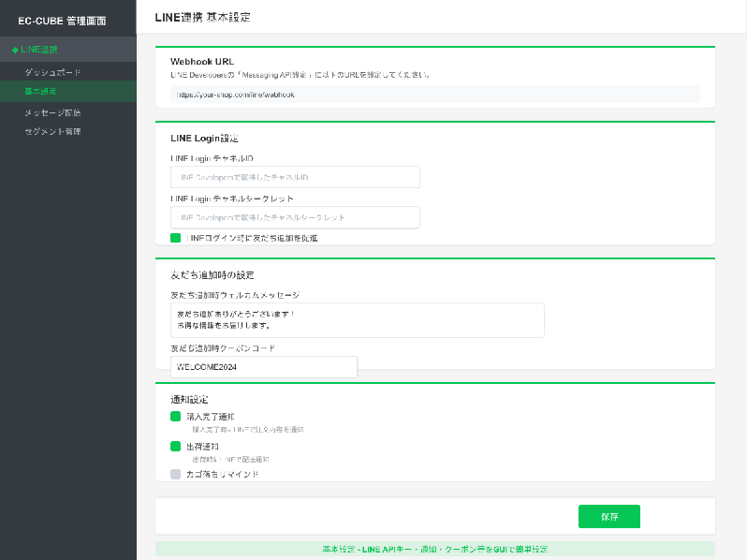Focus LINE Login チャネルシークレット input
This screenshot has height=560, width=747.
(295, 217)
